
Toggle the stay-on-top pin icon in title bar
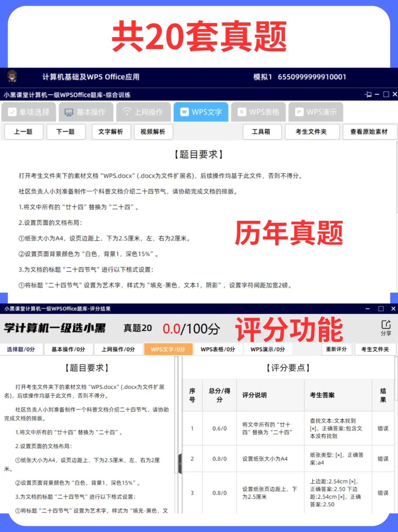click(x=367, y=95)
